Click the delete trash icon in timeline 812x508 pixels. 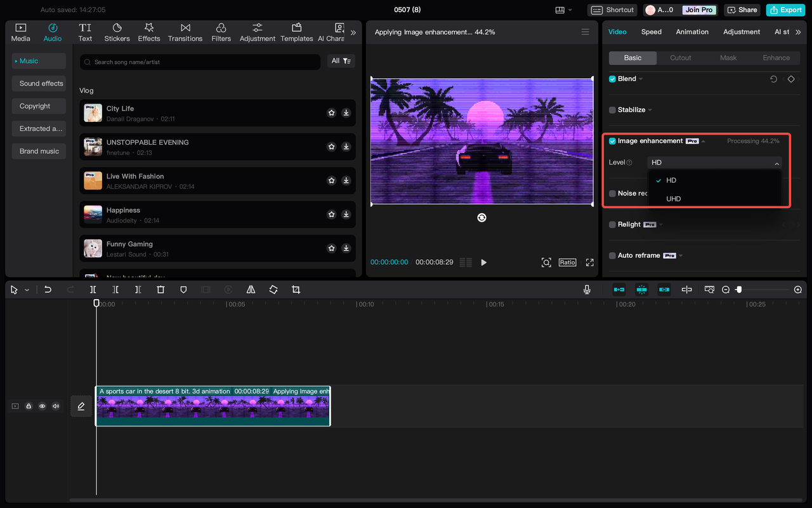point(160,290)
